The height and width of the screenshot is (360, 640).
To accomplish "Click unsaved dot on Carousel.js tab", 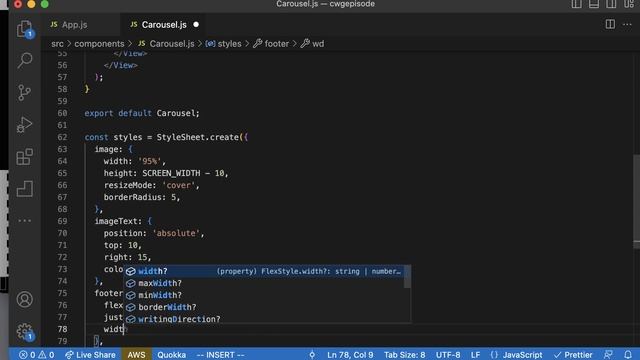I will click(196, 25).
